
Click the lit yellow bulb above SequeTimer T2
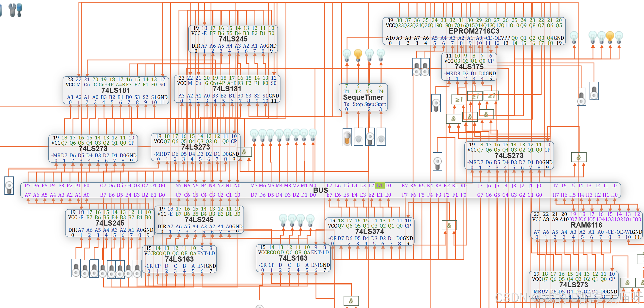click(358, 54)
